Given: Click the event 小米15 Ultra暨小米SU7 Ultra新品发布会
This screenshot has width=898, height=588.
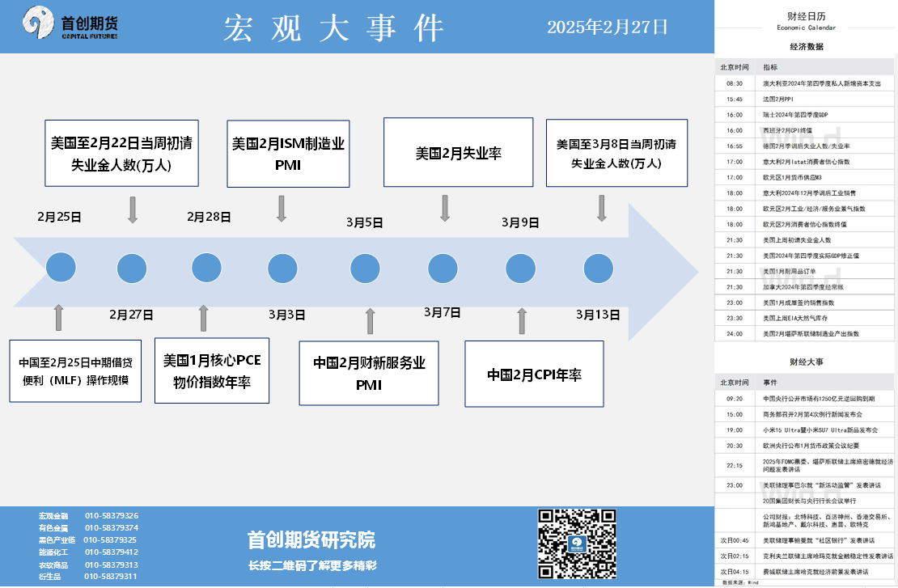Looking at the screenshot, I should pyautogui.click(x=804, y=430).
